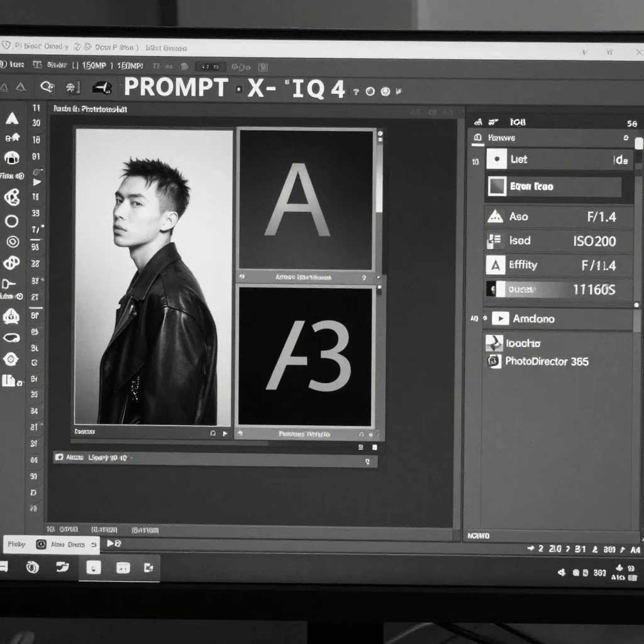Click the white square icon in Liet row
The height and width of the screenshot is (644, 644).
(497, 159)
